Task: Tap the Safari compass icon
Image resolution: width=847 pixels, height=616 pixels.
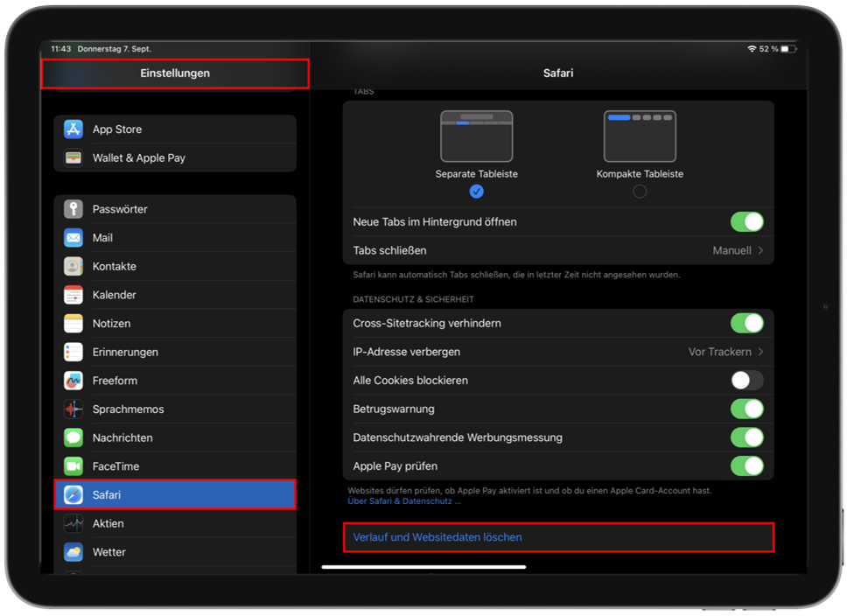Action: [x=73, y=495]
